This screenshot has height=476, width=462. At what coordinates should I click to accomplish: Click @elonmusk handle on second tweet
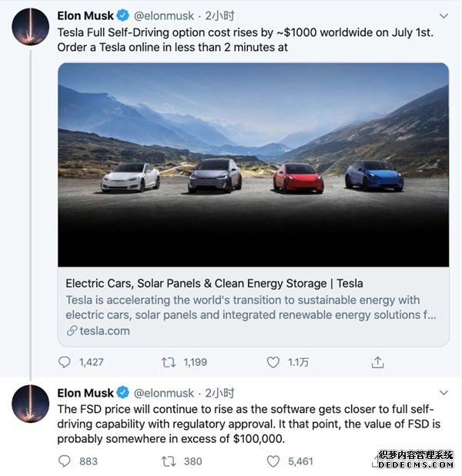pyautogui.click(x=163, y=393)
